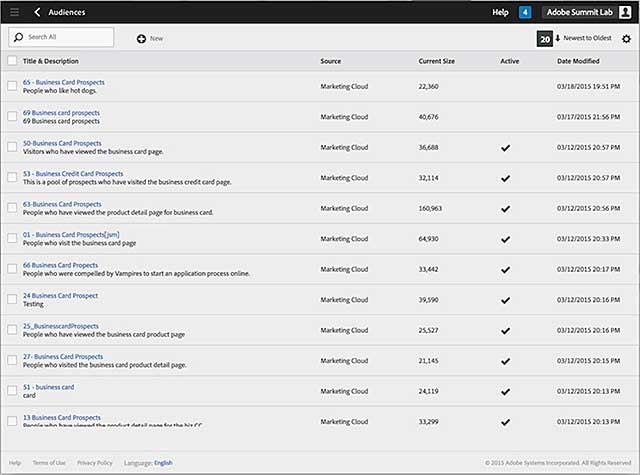
Task: Check the 69 Business card prospects row
Action: (12, 116)
